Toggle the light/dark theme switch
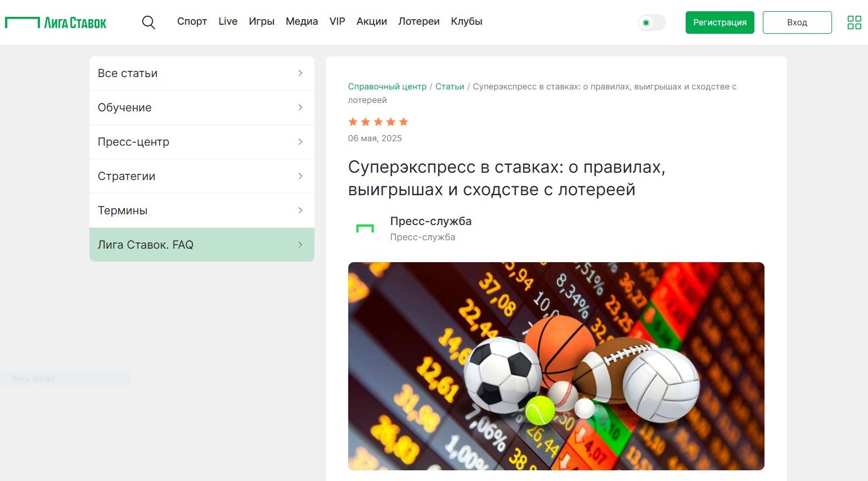This screenshot has height=481, width=868. pos(652,23)
